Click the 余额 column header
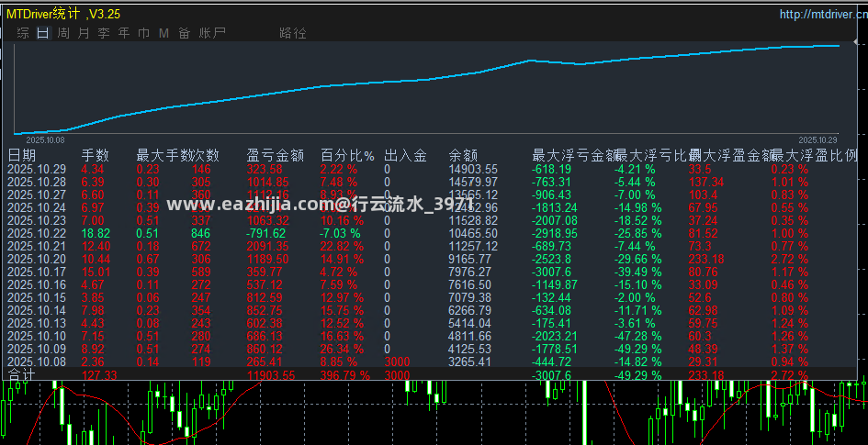The height and width of the screenshot is (445, 868). point(463,156)
